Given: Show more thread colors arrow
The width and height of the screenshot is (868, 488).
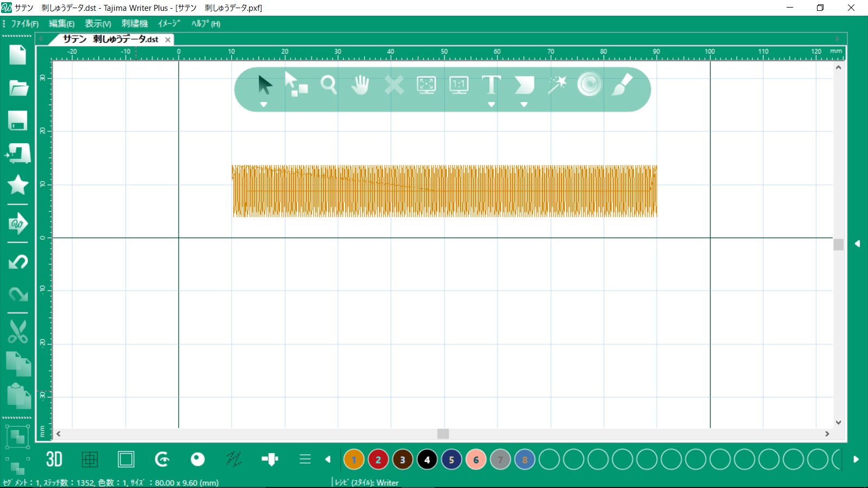Looking at the screenshot, I should (x=856, y=459).
